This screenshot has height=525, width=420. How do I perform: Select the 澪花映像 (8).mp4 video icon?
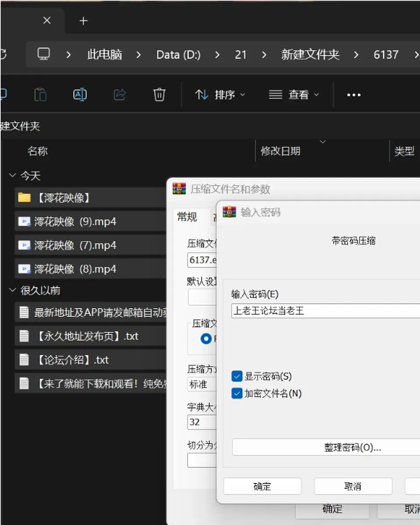click(x=24, y=269)
